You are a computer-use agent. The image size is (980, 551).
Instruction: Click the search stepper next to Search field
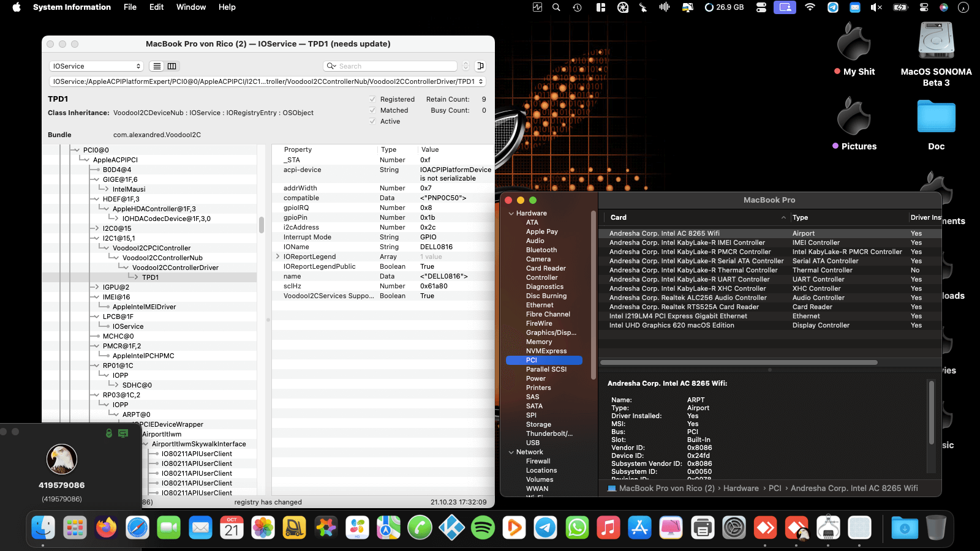pos(466,66)
